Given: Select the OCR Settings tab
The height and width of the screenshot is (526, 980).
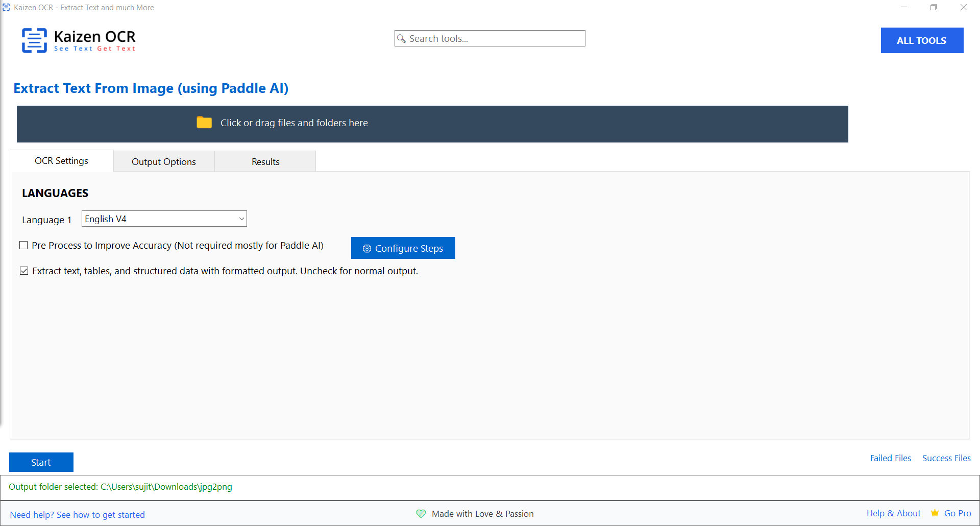Looking at the screenshot, I should point(61,161).
